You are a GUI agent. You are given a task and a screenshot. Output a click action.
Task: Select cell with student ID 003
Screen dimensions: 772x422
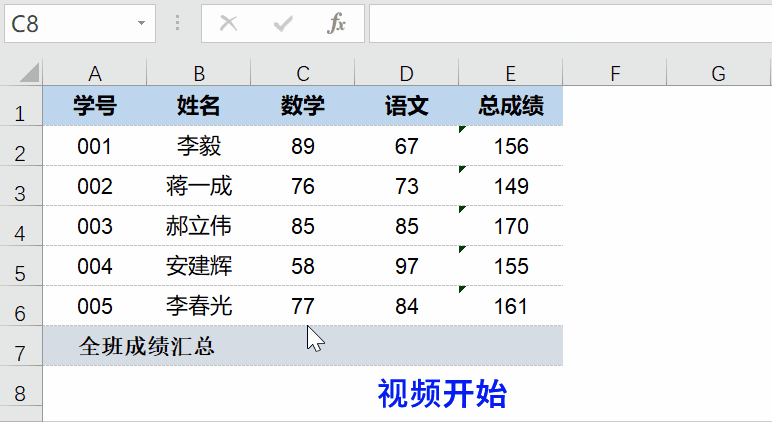point(95,226)
